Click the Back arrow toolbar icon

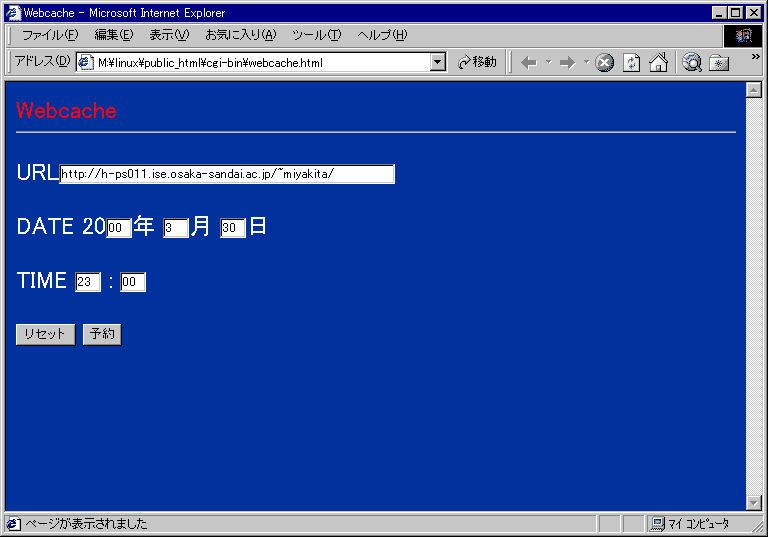click(x=529, y=63)
